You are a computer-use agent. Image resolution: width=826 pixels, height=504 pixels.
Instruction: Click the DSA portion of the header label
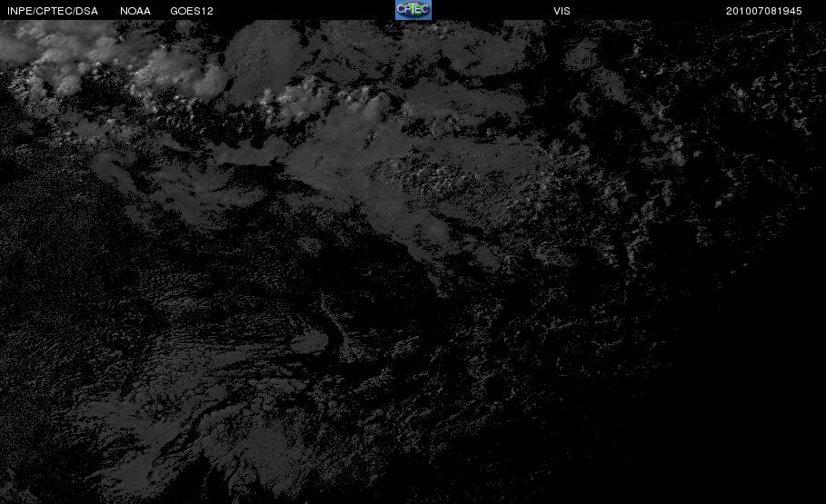tap(87, 11)
